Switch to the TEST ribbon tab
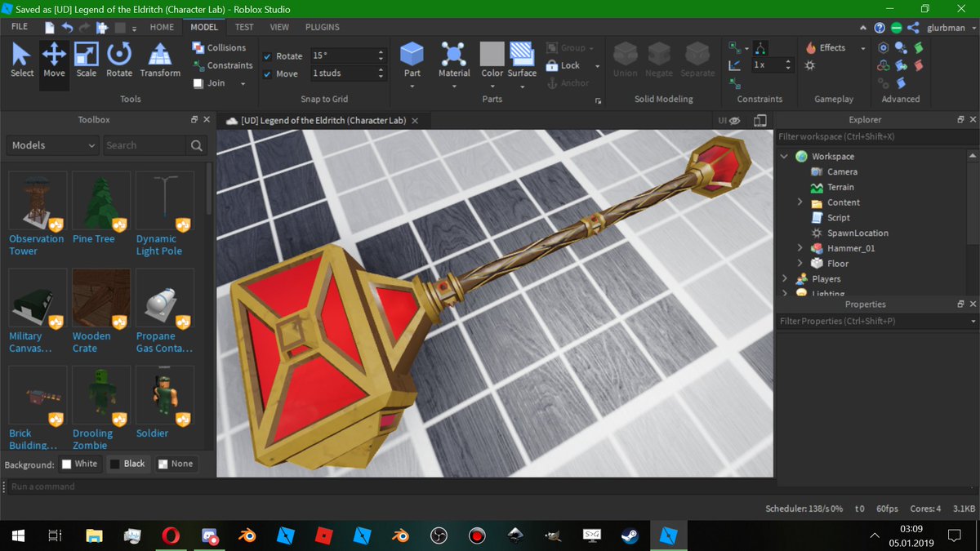 (x=244, y=27)
